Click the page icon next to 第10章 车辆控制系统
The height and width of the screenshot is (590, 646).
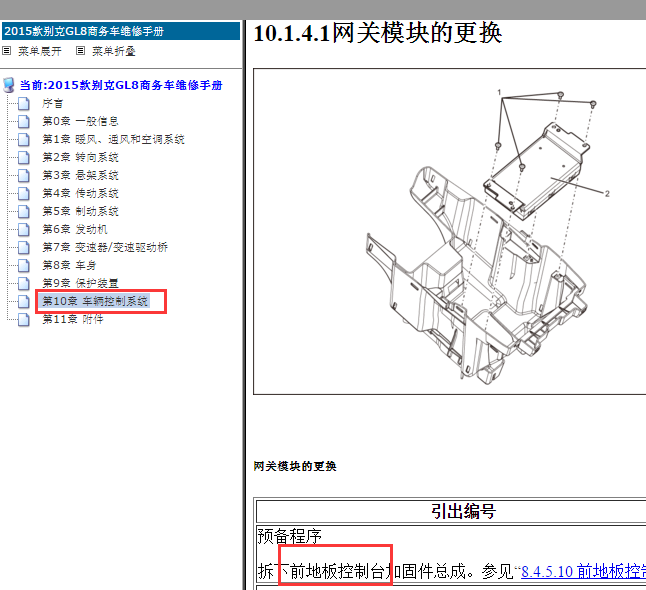tap(24, 302)
